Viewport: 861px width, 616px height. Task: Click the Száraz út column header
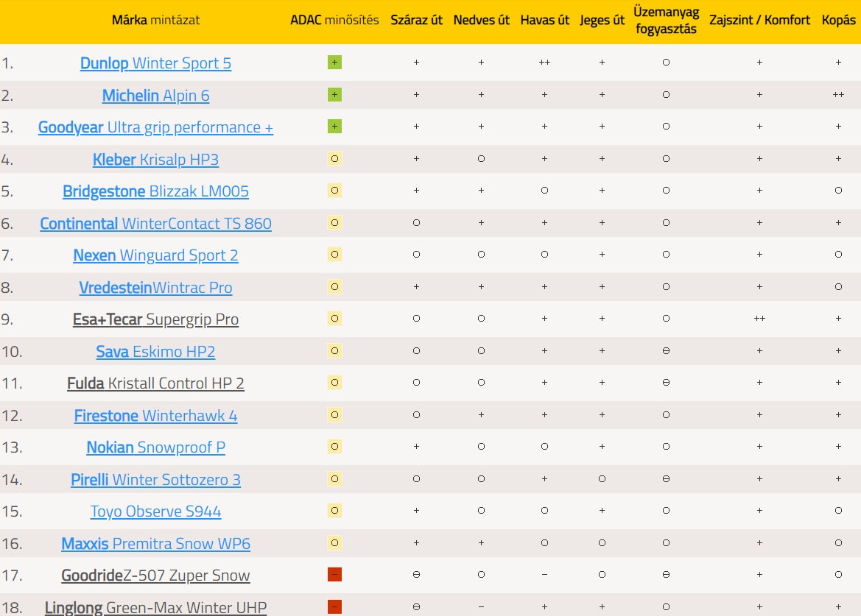tap(416, 21)
